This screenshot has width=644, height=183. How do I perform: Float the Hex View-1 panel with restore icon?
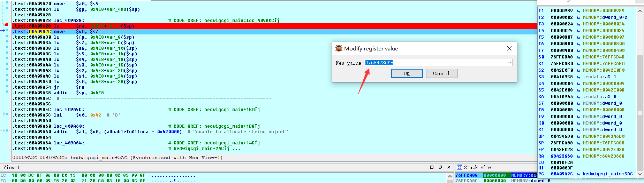(440, 167)
